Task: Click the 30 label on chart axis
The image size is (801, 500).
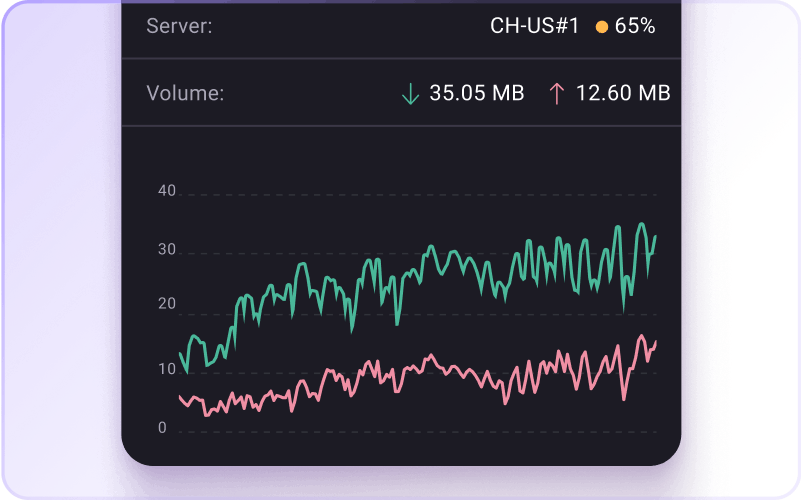Action: click(x=167, y=250)
